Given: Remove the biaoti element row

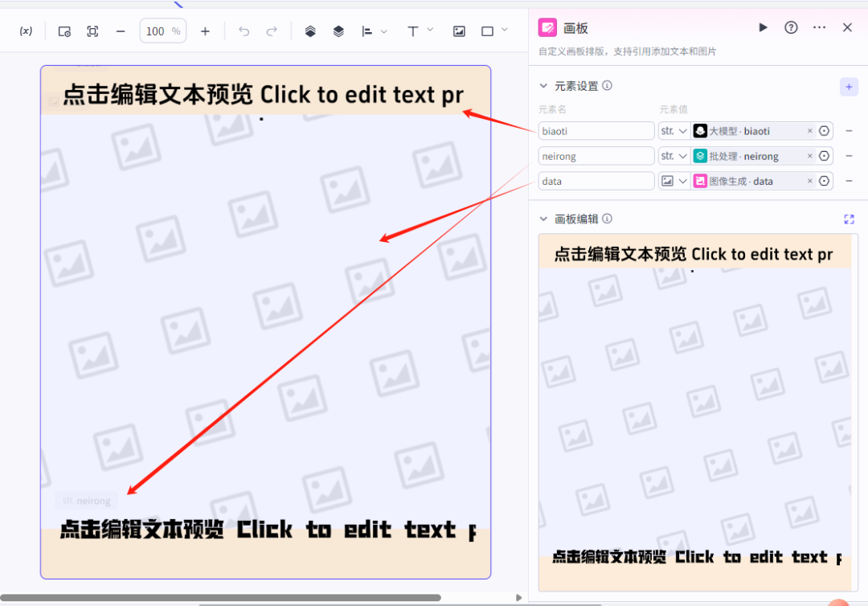Looking at the screenshot, I should point(849,131).
